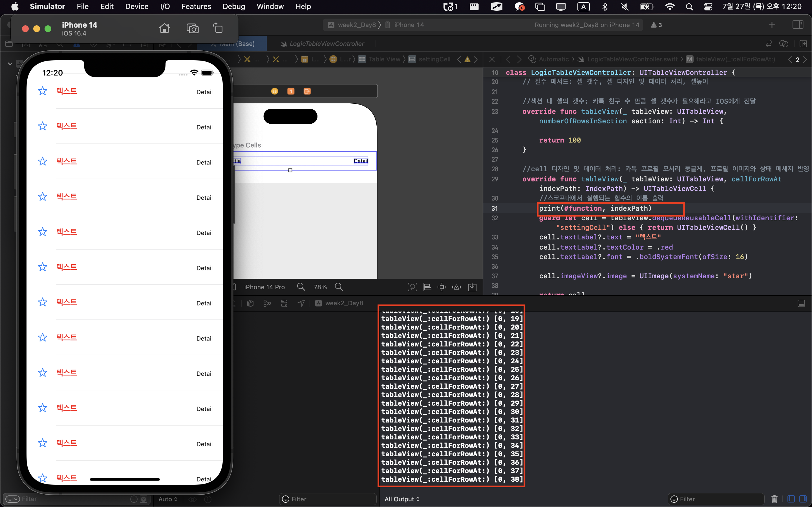Toggle the variables view pane button

[x=791, y=499]
